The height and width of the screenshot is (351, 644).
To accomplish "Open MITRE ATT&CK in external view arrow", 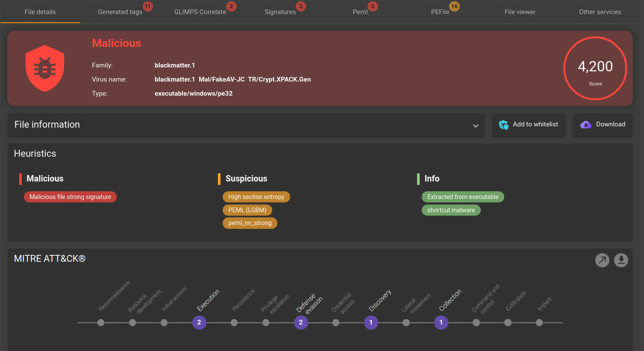I will coord(602,260).
